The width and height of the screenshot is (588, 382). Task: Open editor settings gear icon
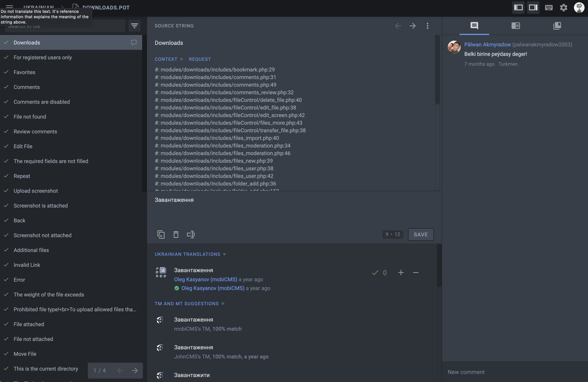pos(563,7)
